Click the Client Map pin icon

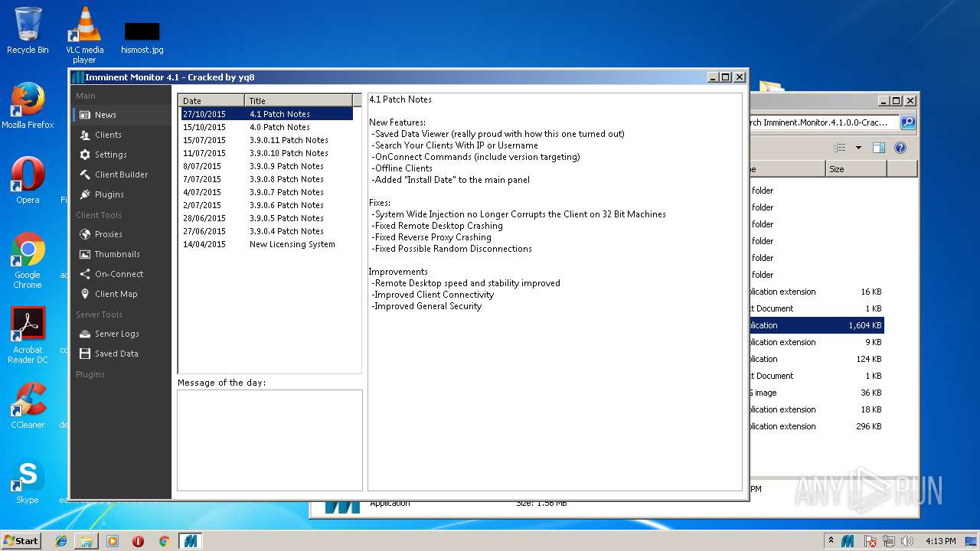[85, 294]
